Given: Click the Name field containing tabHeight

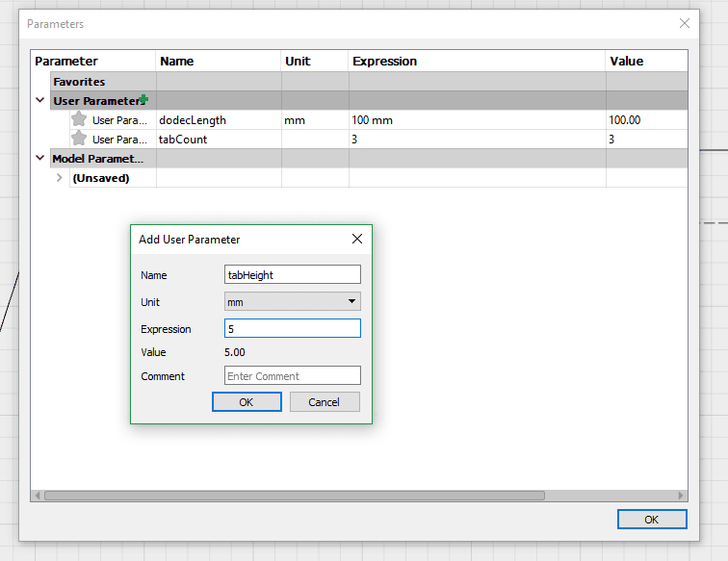Looking at the screenshot, I should click(293, 274).
